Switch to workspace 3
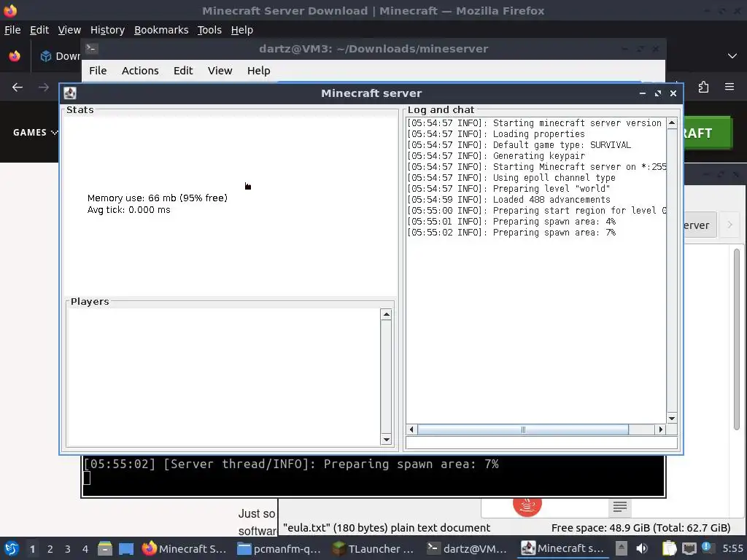Image resolution: width=747 pixels, height=560 pixels. (68, 549)
